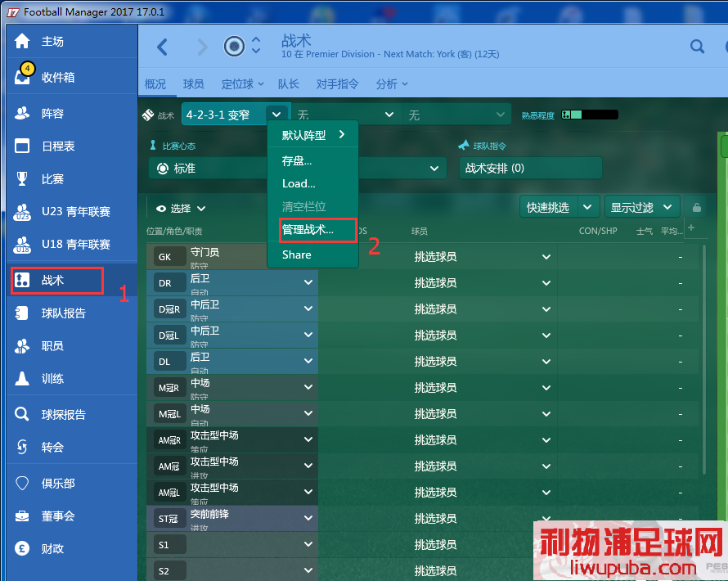
Task: Expand the DR 后卫 role dropdown
Action: (308, 282)
